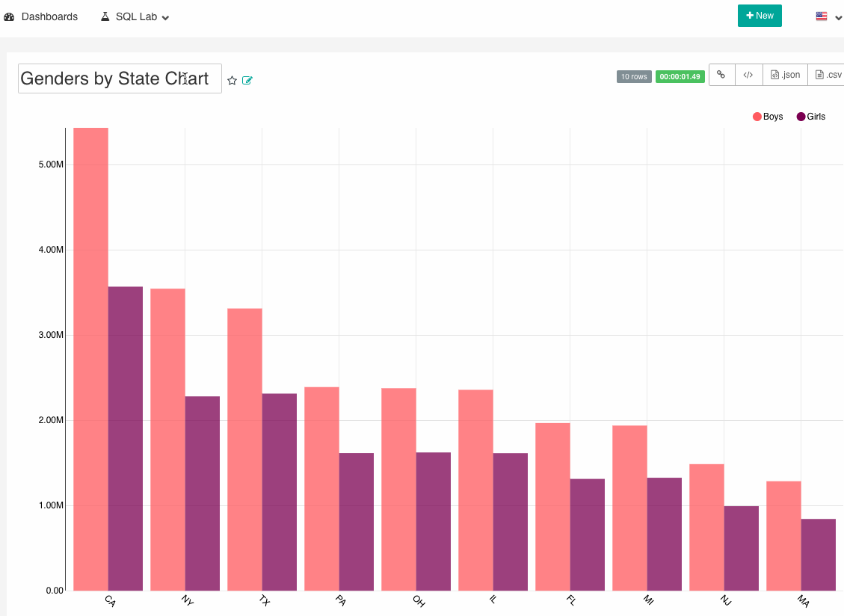Click the OH x-axis label

(x=419, y=601)
